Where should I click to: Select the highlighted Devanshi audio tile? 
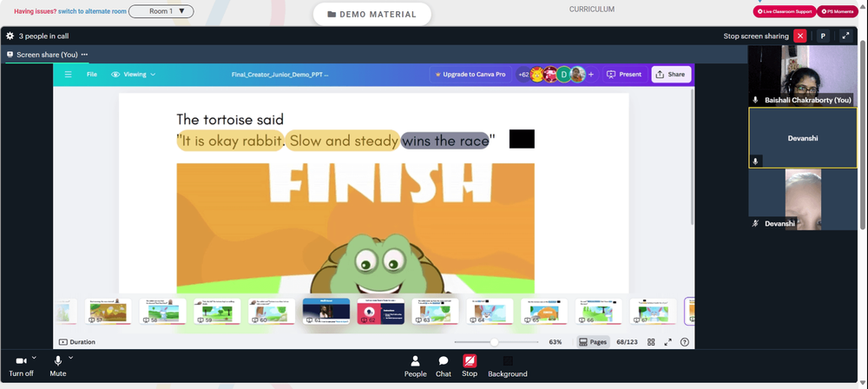pos(803,137)
